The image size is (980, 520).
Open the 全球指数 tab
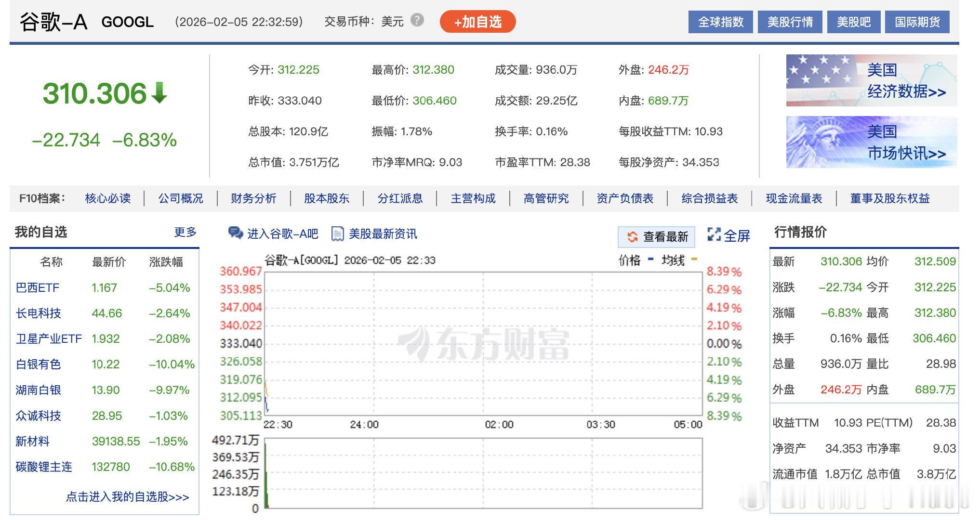tap(720, 22)
